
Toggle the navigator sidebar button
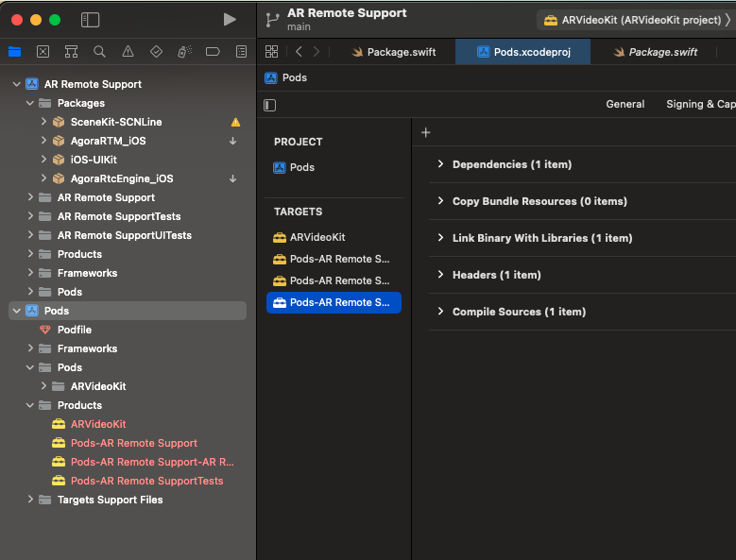coord(90,20)
